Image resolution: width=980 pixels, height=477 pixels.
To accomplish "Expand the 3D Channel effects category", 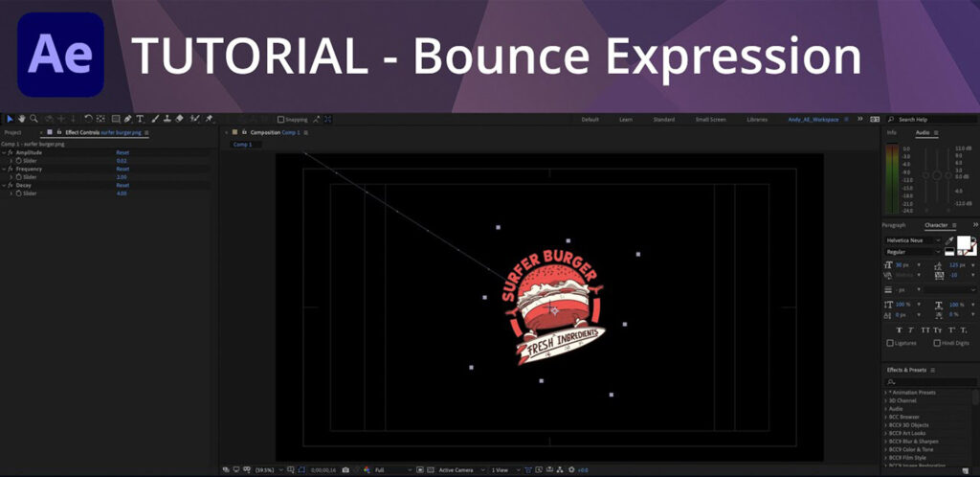I will click(885, 400).
